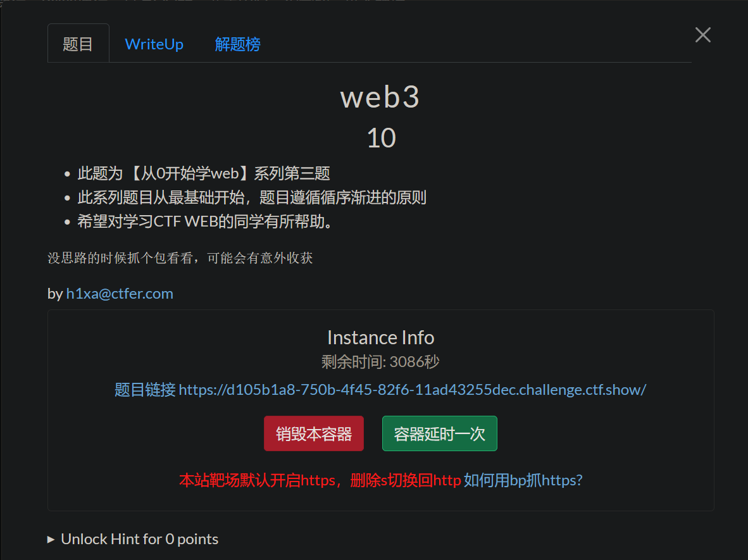Open the 如何用bp抓https? help link

coord(523,480)
